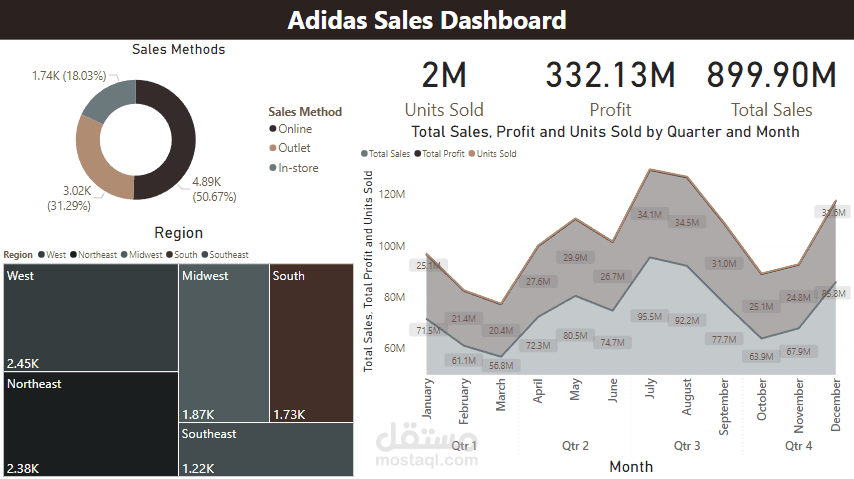The image size is (854, 479).
Task: Click the July 95.5M data label
Action: (649, 317)
